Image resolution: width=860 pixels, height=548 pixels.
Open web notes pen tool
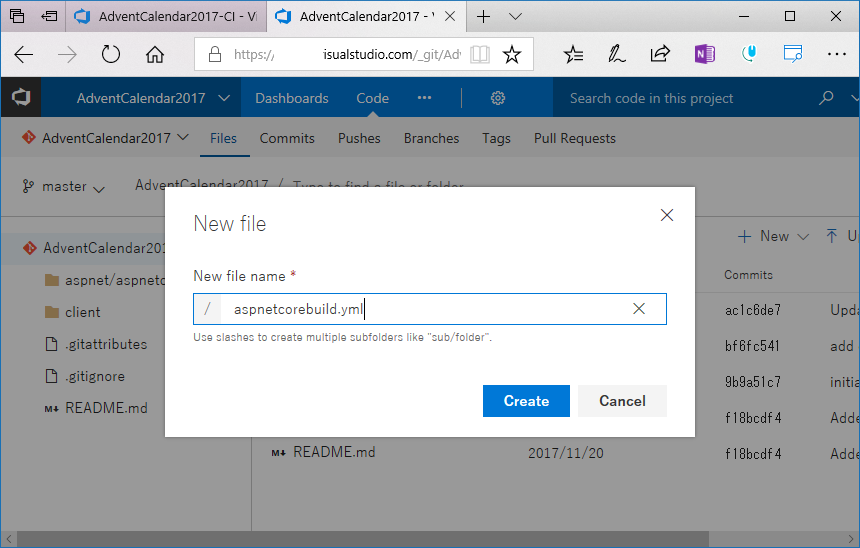point(616,54)
